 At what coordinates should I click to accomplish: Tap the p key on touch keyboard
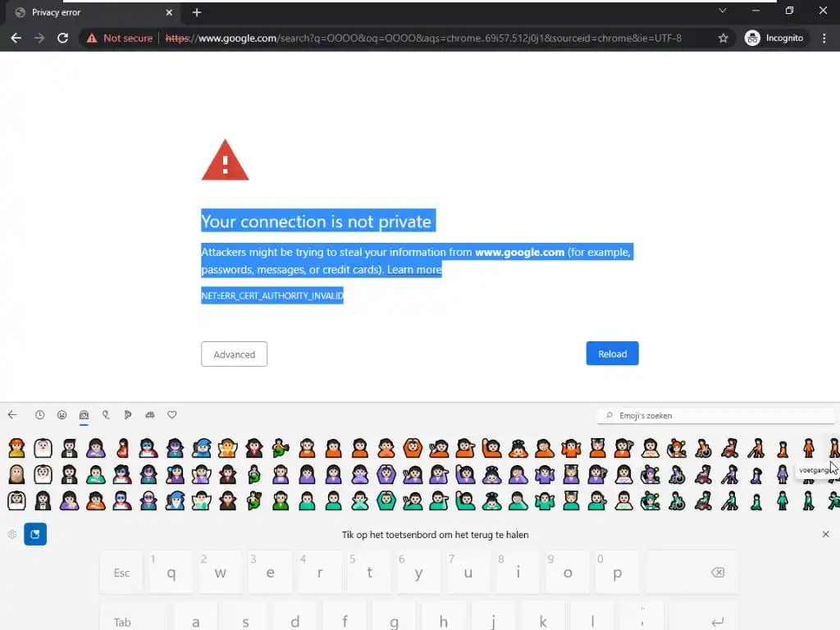tap(617, 573)
